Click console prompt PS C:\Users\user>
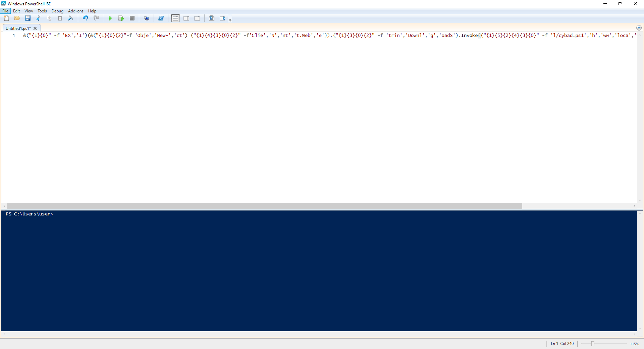The image size is (644, 349). pyautogui.click(x=30, y=214)
